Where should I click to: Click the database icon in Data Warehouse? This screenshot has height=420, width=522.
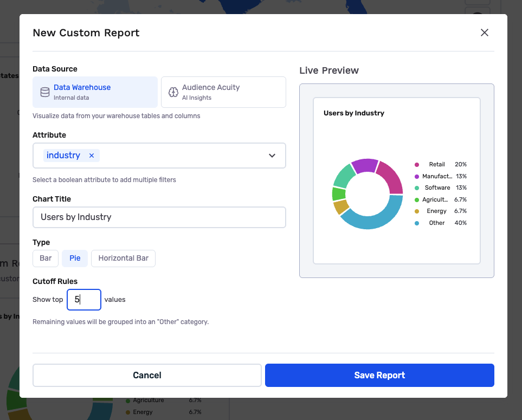(x=45, y=92)
